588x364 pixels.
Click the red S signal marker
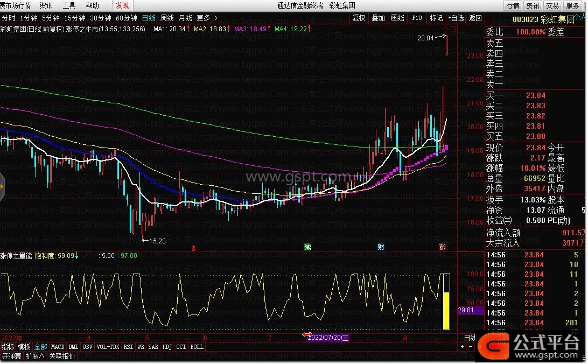click(193, 248)
